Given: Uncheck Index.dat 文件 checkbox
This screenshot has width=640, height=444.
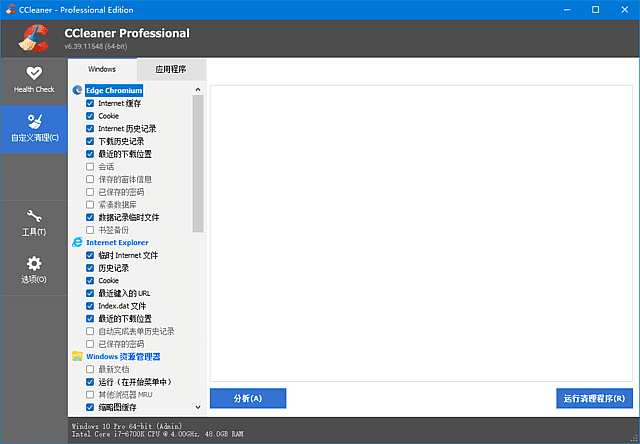Looking at the screenshot, I should (90, 306).
